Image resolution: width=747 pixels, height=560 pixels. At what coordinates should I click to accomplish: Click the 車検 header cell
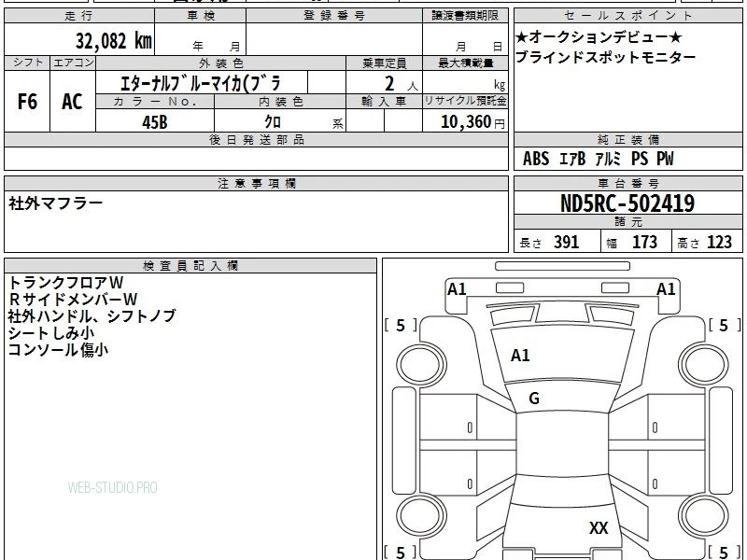point(201,16)
